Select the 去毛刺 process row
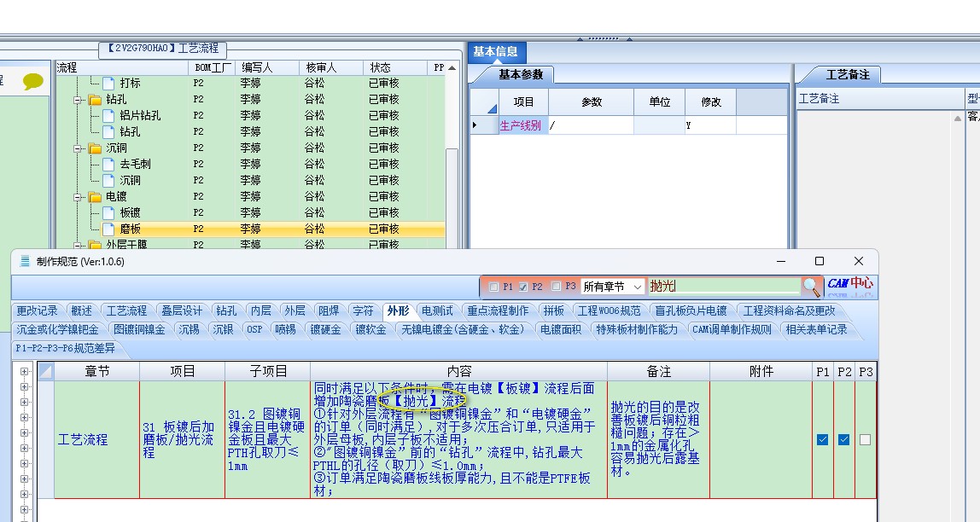Screen dimensions: 980x522 point(251,165)
